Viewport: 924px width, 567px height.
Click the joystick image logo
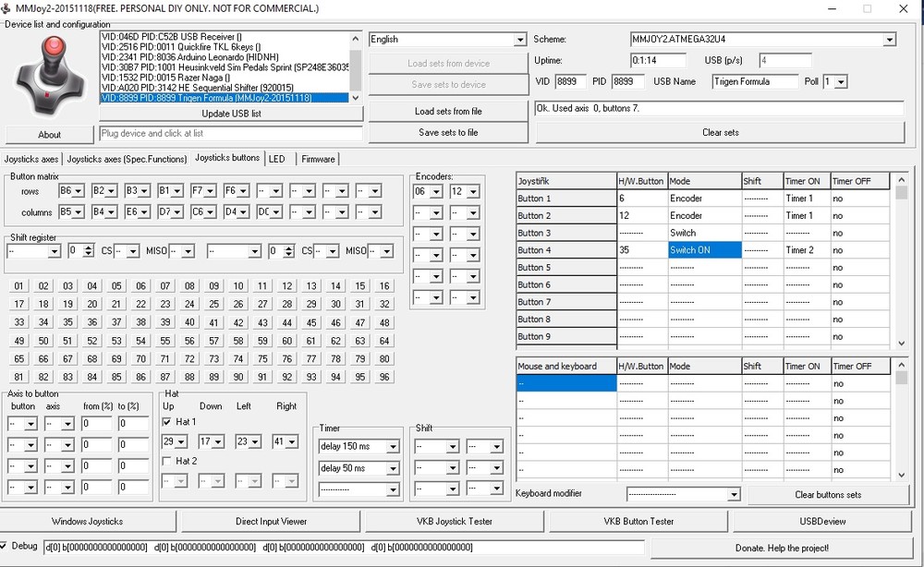point(50,74)
